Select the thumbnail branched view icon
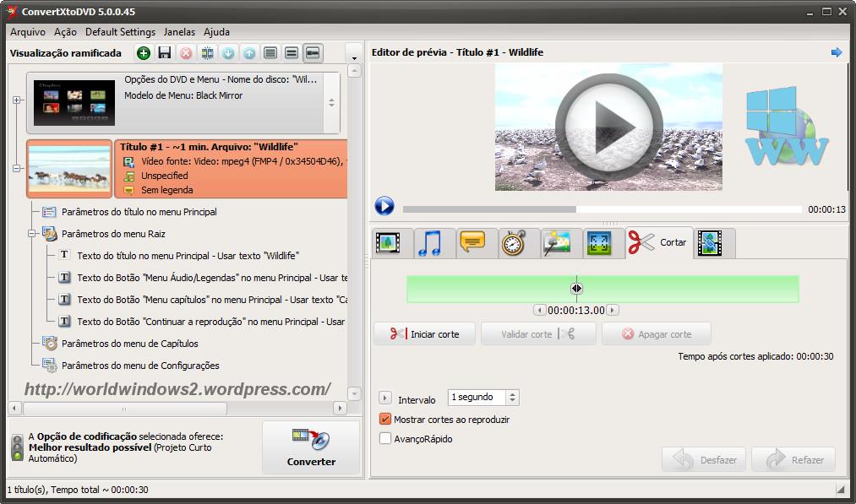This screenshot has width=856, height=504. click(x=313, y=53)
